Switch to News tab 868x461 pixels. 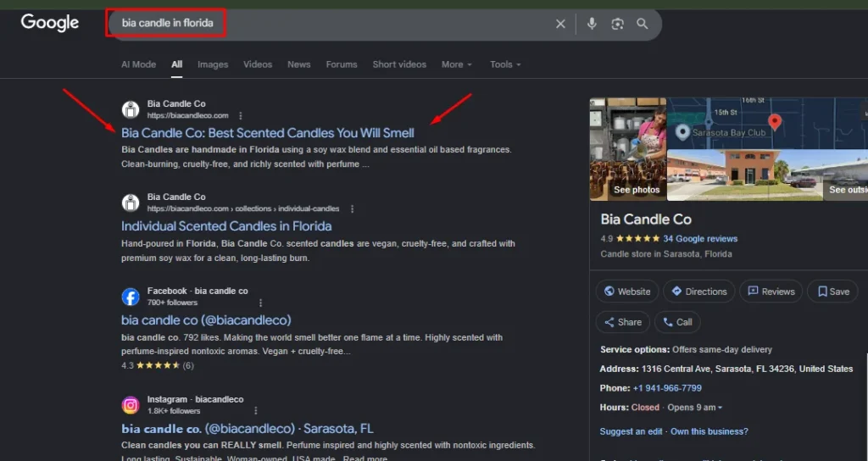point(299,64)
